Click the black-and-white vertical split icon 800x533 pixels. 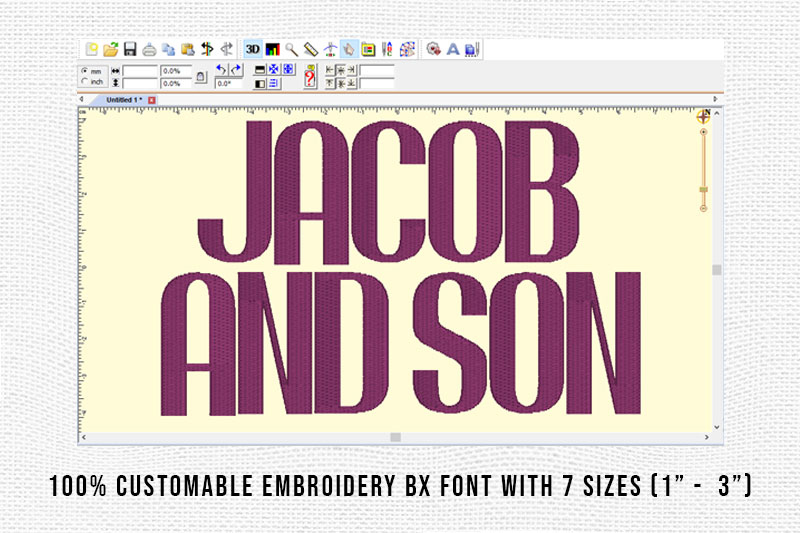[260, 84]
